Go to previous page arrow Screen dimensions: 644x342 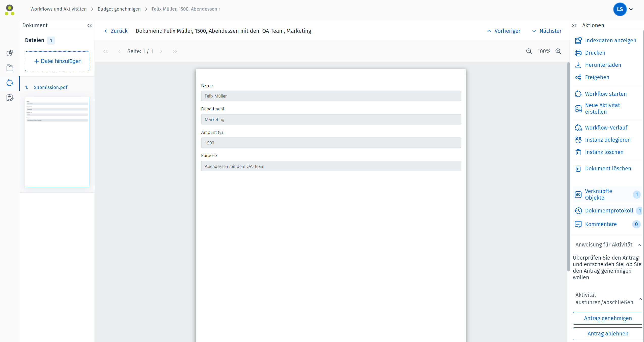coord(119,51)
